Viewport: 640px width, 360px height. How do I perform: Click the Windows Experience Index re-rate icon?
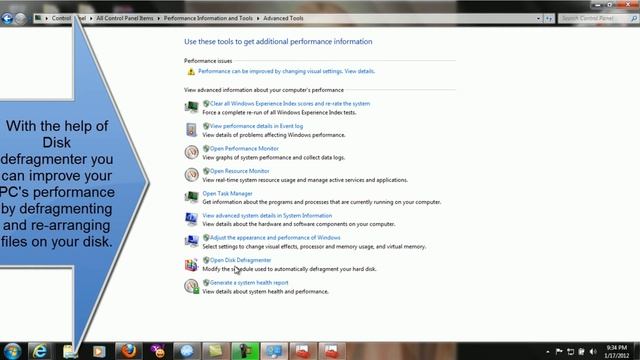click(191, 107)
